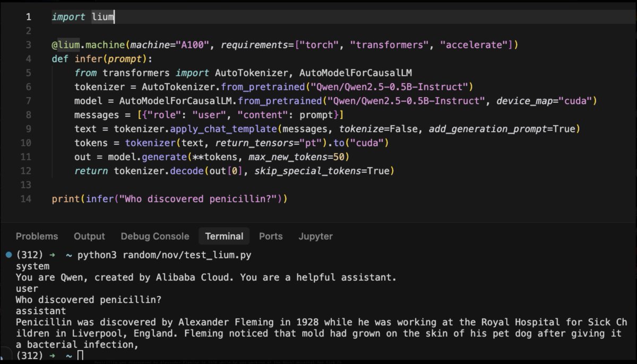This screenshot has width=637, height=364.
Task: Switch to the Problems tab
Action: pyautogui.click(x=37, y=236)
